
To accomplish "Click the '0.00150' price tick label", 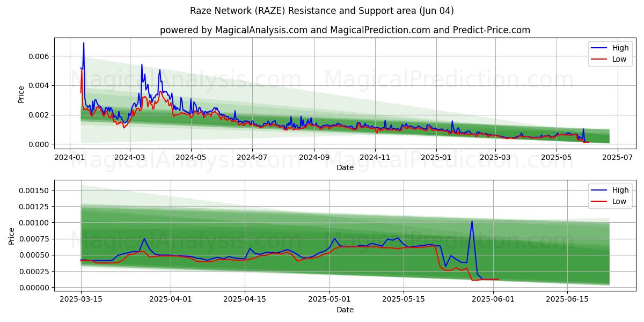I will click(x=34, y=191).
